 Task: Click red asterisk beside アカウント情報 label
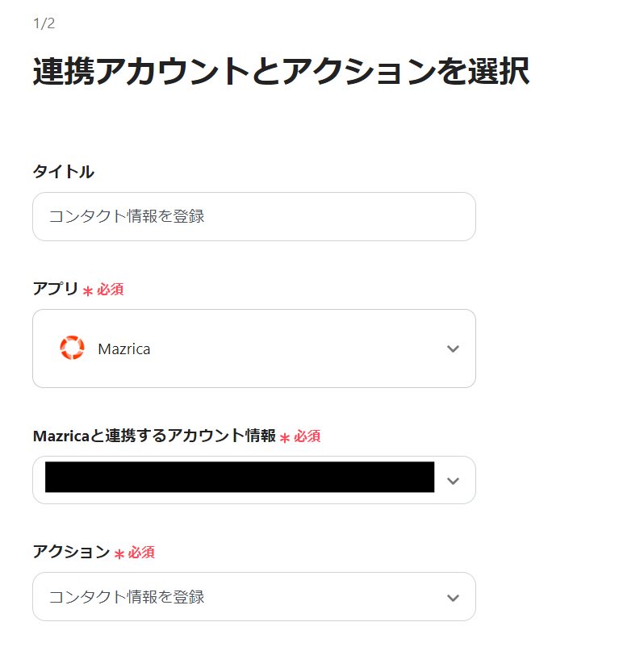pos(284,438)
